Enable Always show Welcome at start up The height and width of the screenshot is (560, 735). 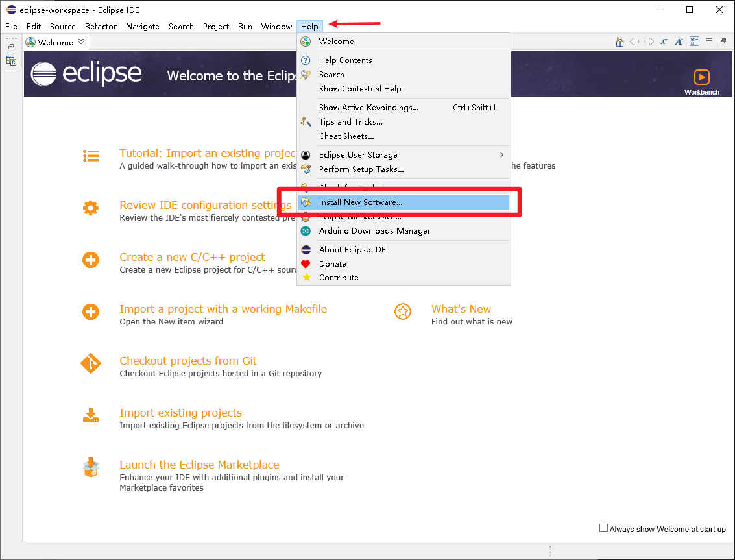click(603, 528)
